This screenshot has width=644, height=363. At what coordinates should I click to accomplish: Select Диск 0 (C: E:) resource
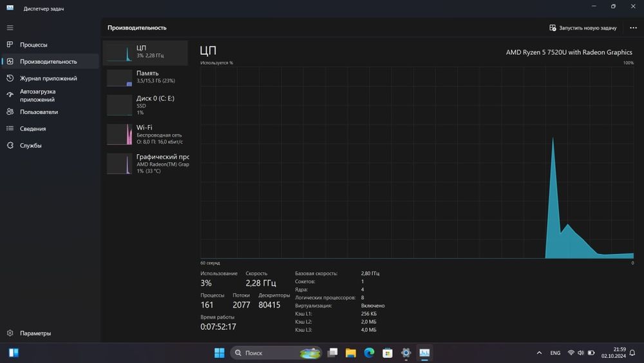tap(146, 105)
